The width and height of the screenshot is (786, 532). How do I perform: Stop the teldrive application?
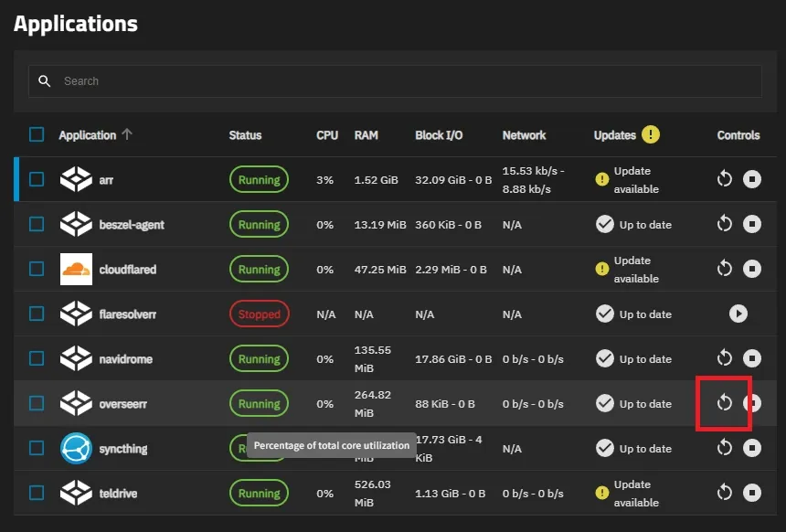(751, 493)
